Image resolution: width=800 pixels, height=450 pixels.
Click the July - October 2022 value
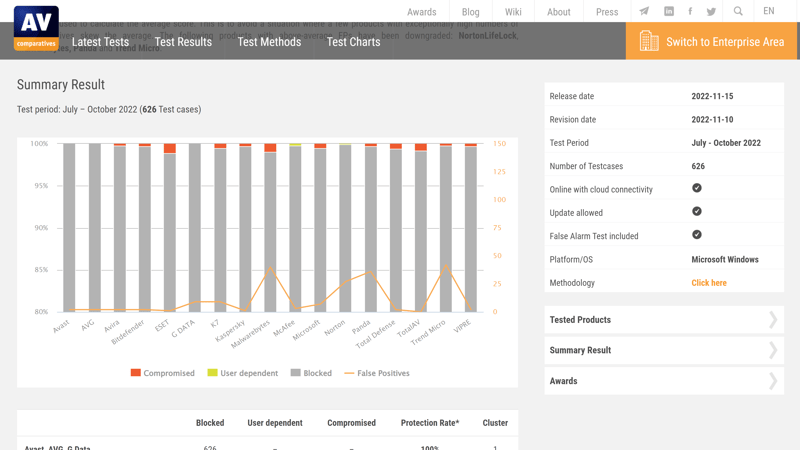point(726,143)
